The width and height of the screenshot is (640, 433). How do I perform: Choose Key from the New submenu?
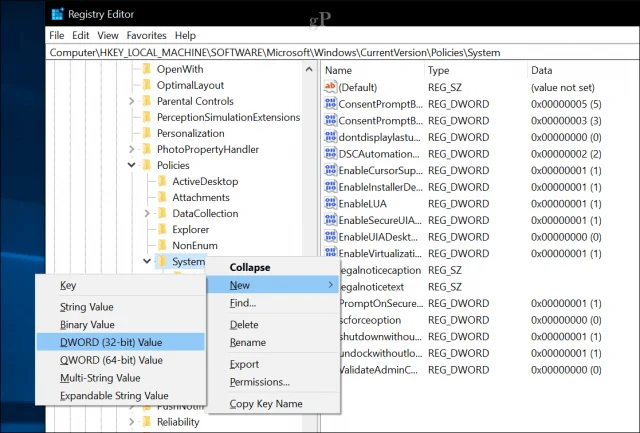tap(120, 285)
